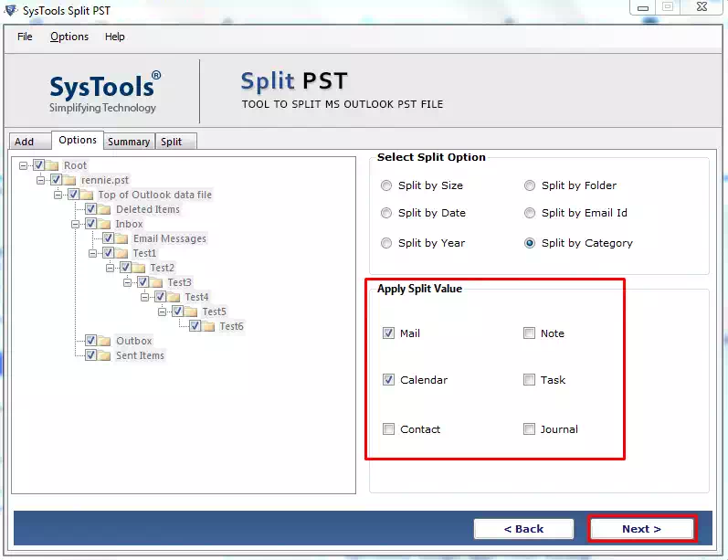The image size is (728, 560).
Task: Enable the Journal category checkbox
Action: coord(529,428)
